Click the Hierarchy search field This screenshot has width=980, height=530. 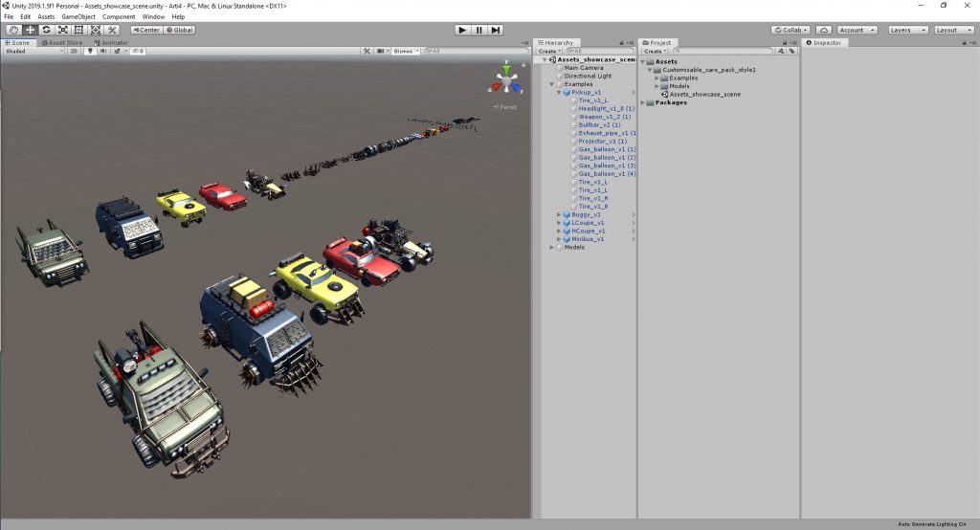599,52
